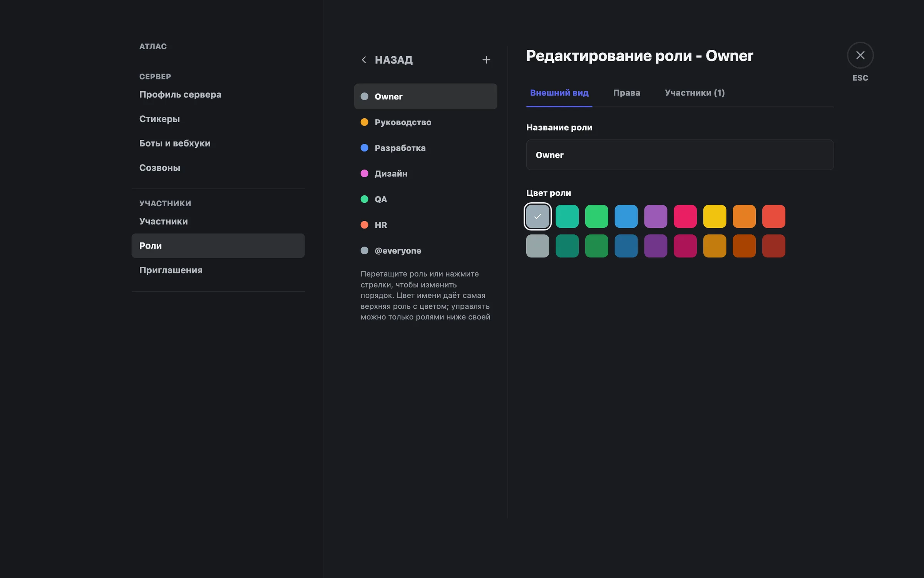Viewport: 924px width, 578px height.
Task: Pick the unchecked gray swatch in second row
Action: coord(537,246)
